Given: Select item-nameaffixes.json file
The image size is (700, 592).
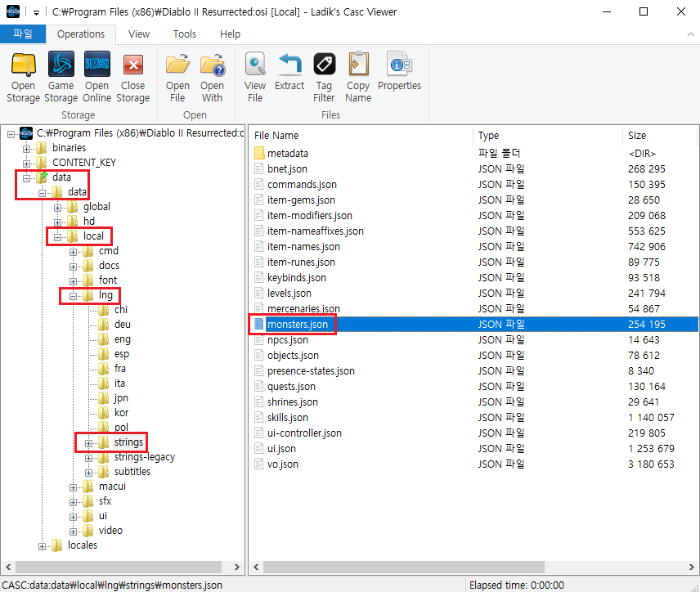Looking at the screenshot, I should coord(315,231).
